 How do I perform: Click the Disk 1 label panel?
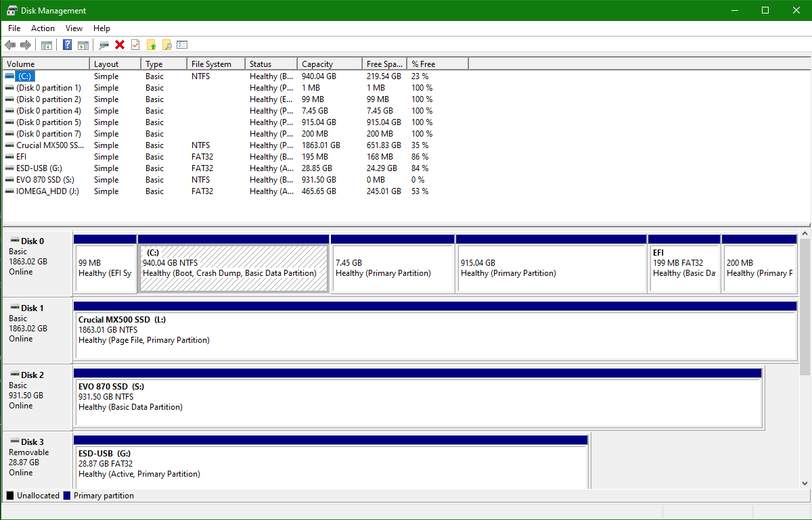pyautogui.click(x=37, y=330)
